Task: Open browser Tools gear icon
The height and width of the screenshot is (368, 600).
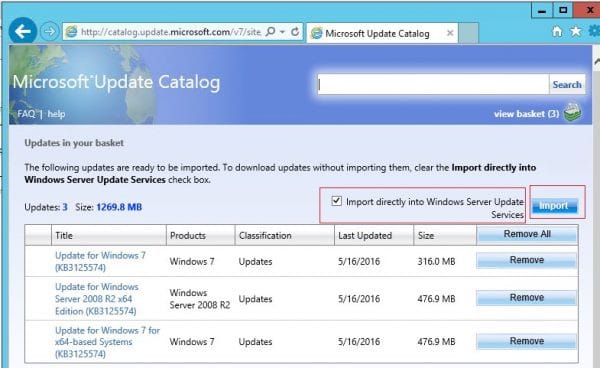Action: (x=594, y=31)
